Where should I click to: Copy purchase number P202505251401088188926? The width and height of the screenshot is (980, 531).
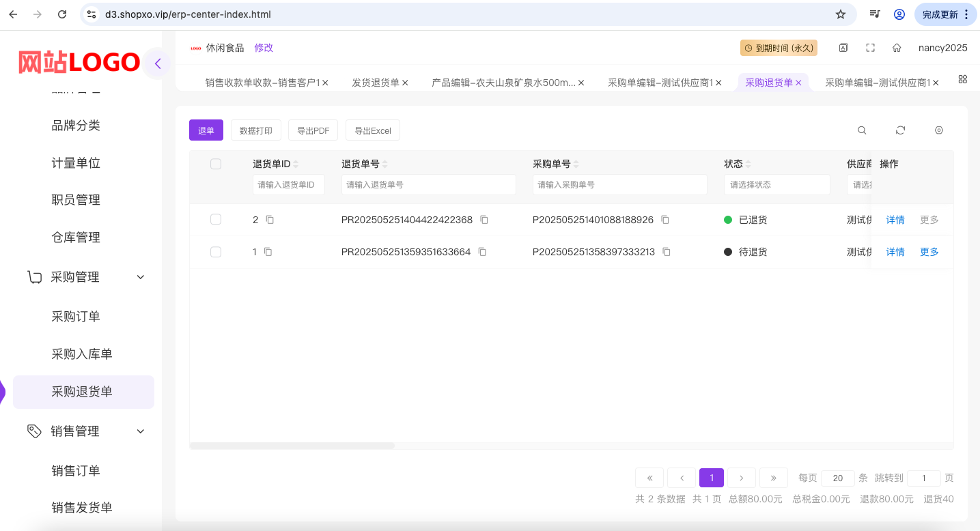665,220
